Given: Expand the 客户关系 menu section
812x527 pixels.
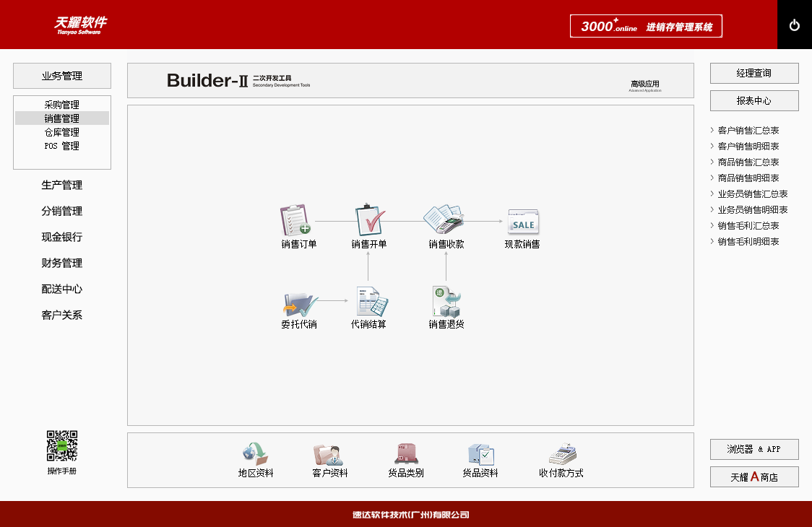Looking at the screenshot, I should [x=62, y=315].
